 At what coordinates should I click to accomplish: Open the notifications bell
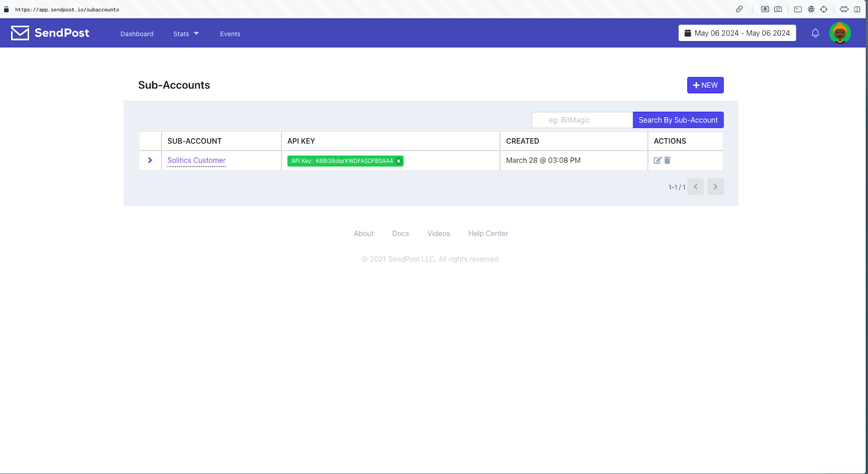[x=815, y=33]
